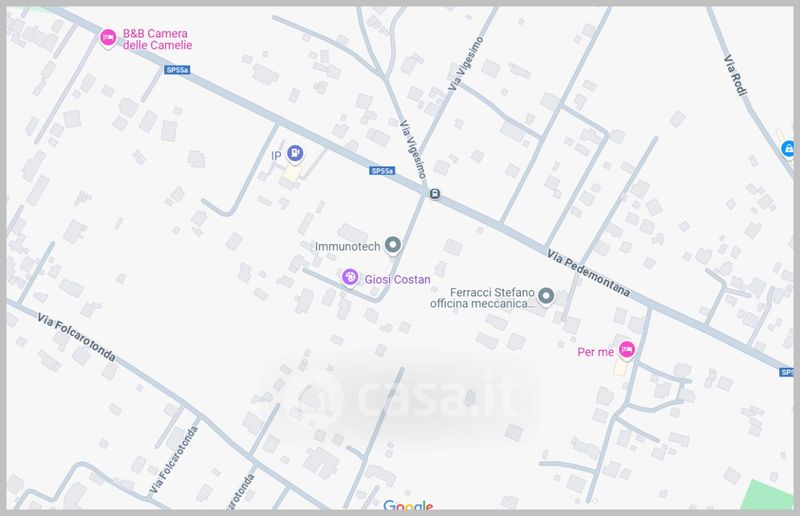Click the Immunotech text label

pyautogui.click(x=347, y=247)
